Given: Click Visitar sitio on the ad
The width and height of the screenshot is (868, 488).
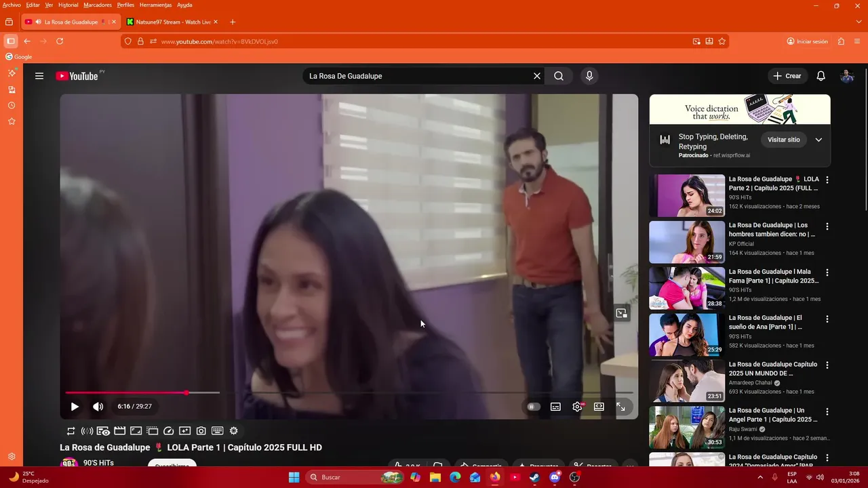Looking at the screenshot, I should pyautogui.click(x=783, y=140).
